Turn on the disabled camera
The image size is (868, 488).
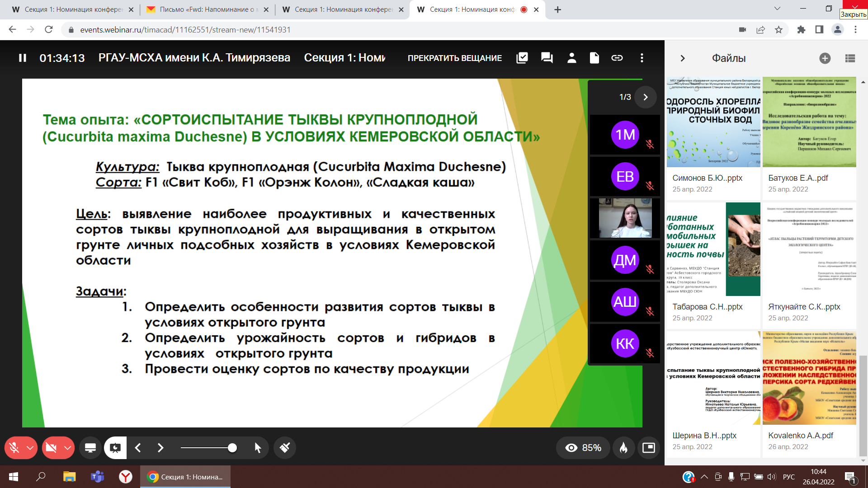pyautogui.click(x=51, y=448)
